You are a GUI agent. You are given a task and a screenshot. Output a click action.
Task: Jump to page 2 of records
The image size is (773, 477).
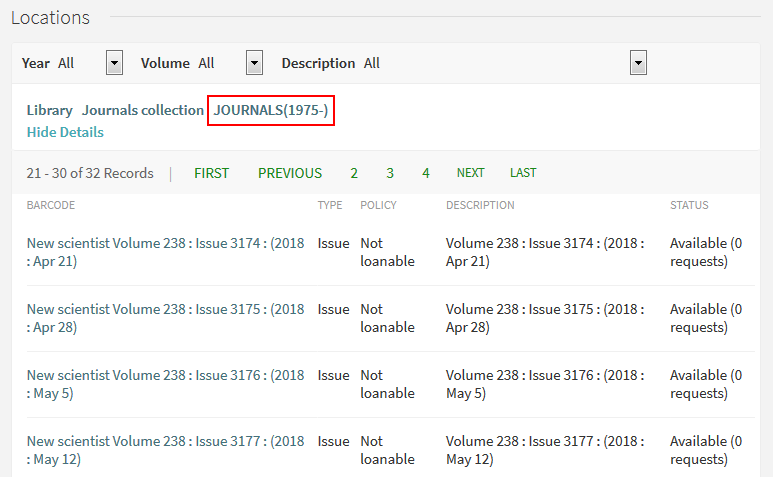tap(354, 173)
